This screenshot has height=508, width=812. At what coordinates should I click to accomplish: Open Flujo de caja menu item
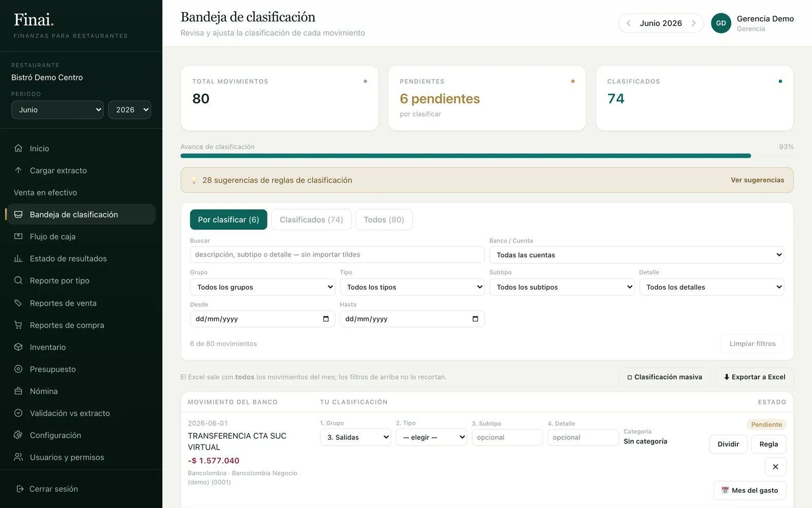point(81,236)
